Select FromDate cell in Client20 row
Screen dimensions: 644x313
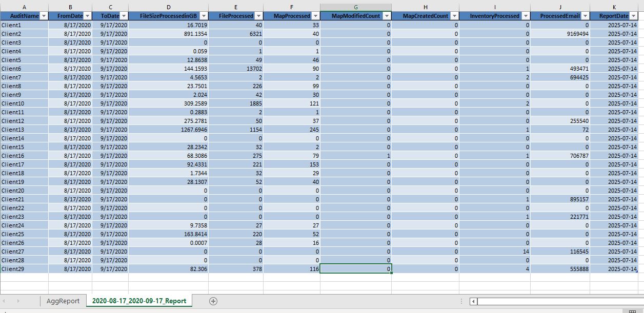pos(70,191)
